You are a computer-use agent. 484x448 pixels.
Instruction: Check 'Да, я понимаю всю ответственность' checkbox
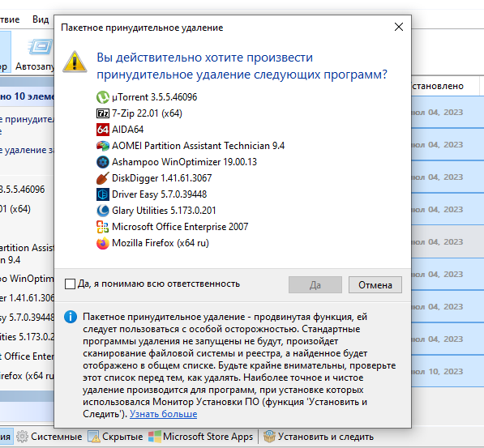coord(70,284)
